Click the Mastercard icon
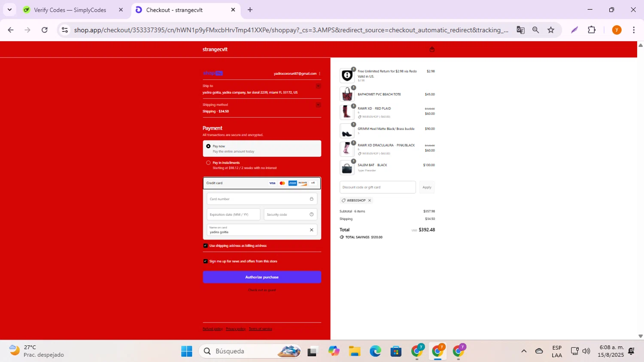 tap(282, 183)
